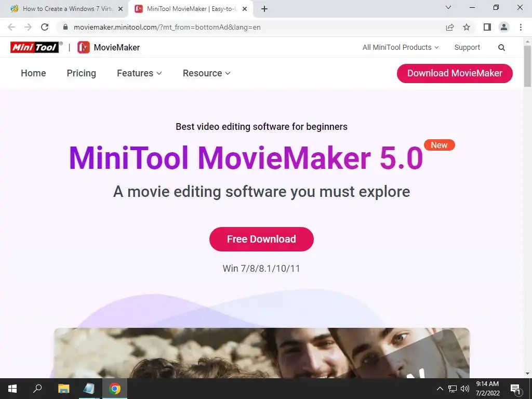The image size is (532, 399).
Task: Open the Chrome profile avatar
Action: coord(504,27)
